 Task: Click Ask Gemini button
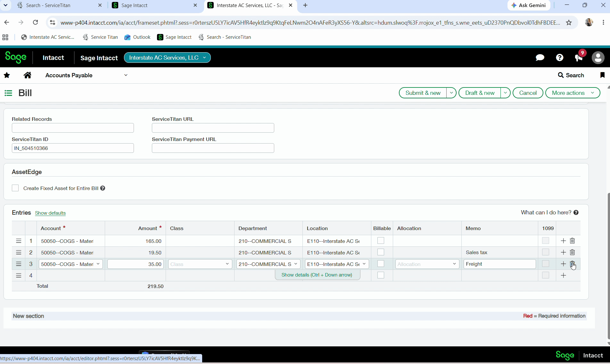tap(529, 5)
